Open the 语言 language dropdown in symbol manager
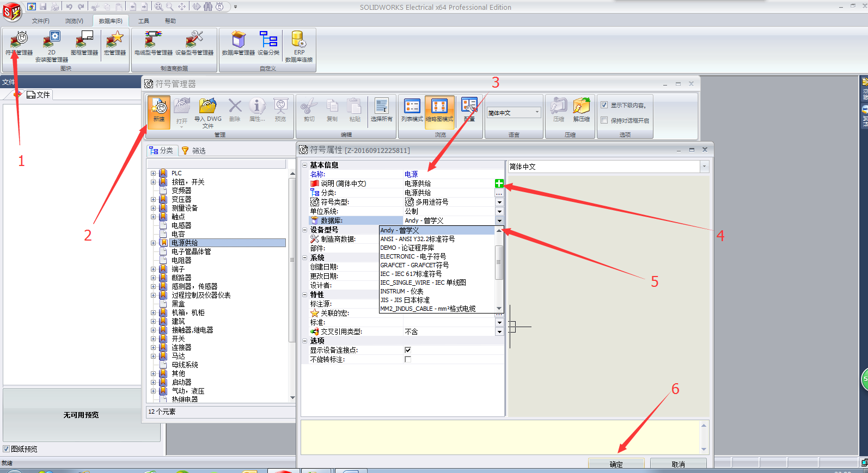Screen dimensions: 868x473 [537, 113]
